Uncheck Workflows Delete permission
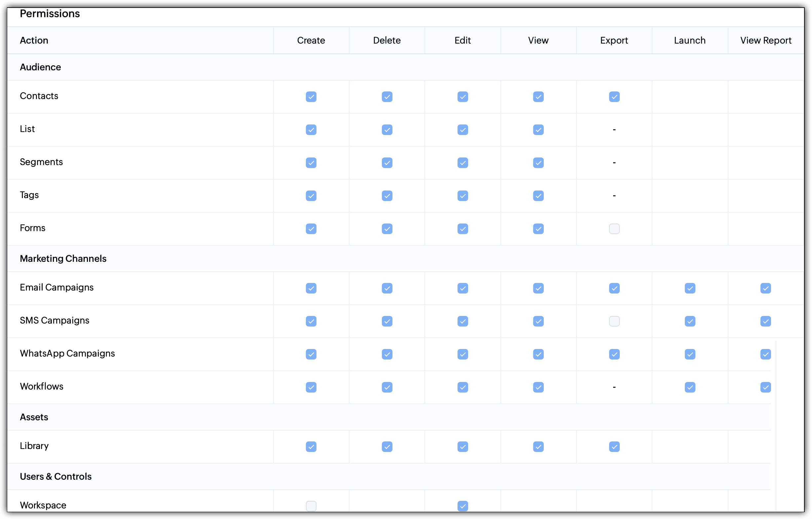Viewport: 812px width, 519px height. [387, 387]
